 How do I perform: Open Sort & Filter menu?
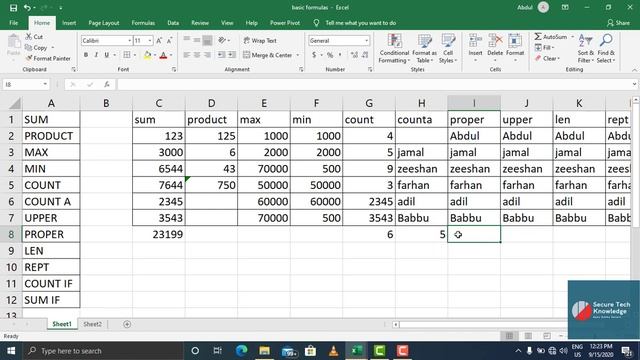point(585,49)
